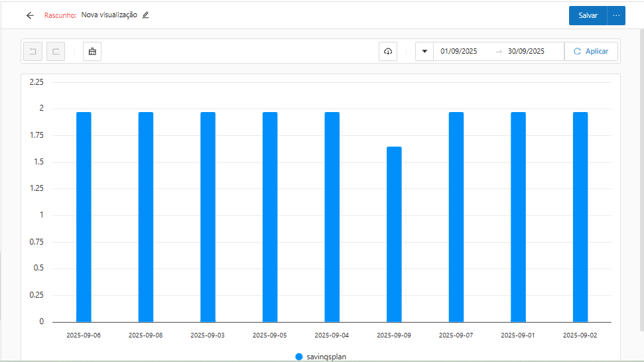Click the pencil icon to rename visualization
644x362 pixels.
[146, 15]
